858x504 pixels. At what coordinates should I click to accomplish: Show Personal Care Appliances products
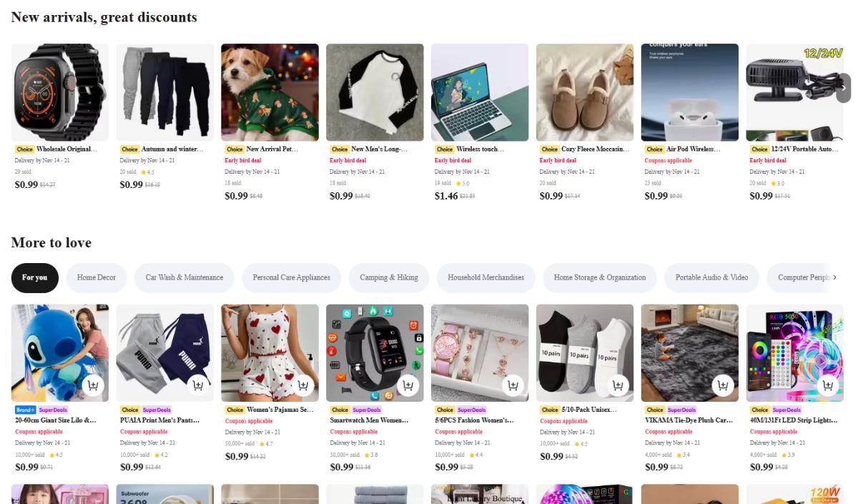pos(291,277)
